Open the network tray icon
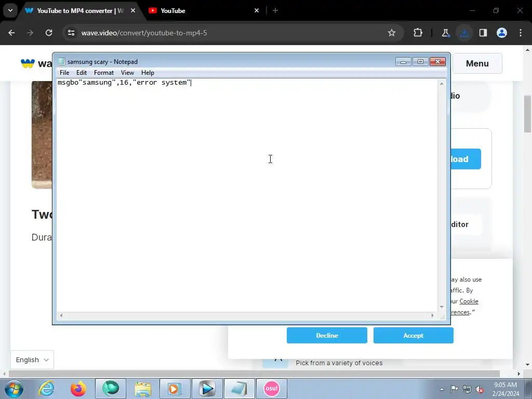532x399 pixels. coord(467,389)
